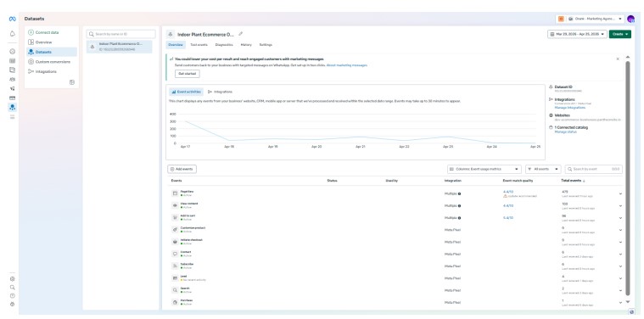644x319 pixels.
Task: Sort by the Total events column header
Action: [573, 181]
